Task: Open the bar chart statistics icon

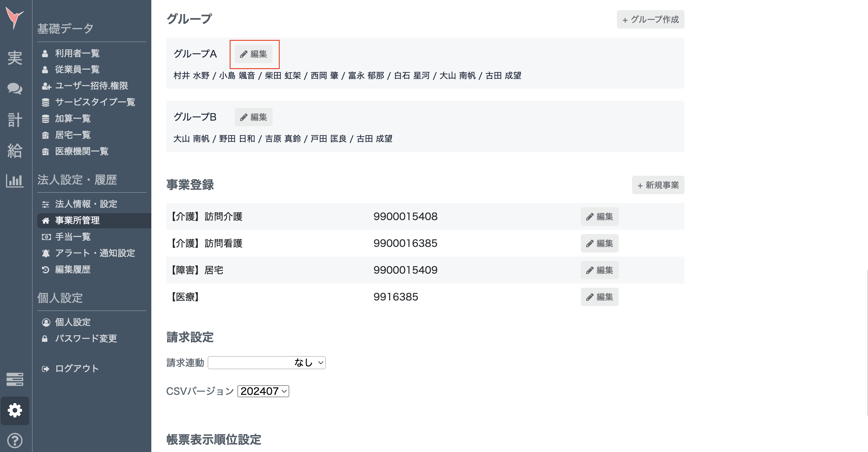Action: click(x=15, y=181)
